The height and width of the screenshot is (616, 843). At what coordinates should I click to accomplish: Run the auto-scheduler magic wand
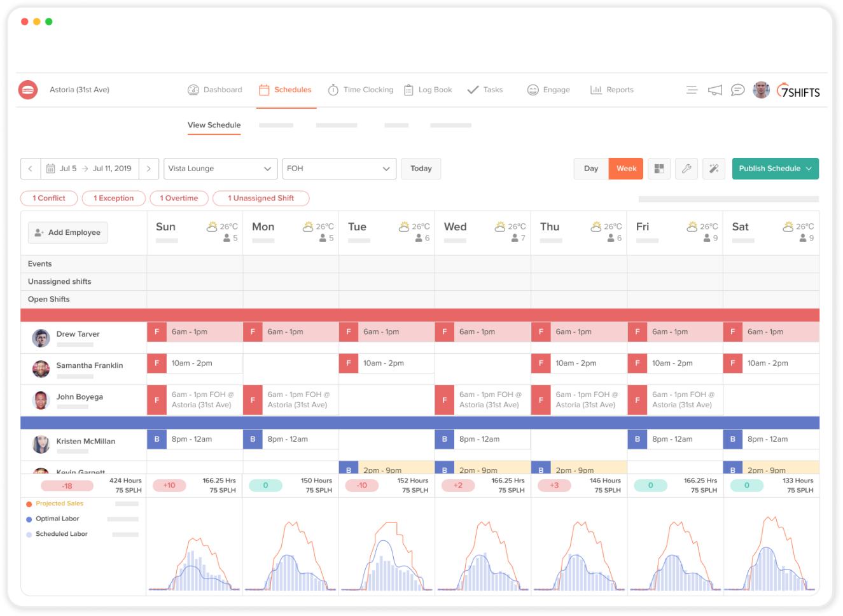pyautogui.click(x=713, y=169)
